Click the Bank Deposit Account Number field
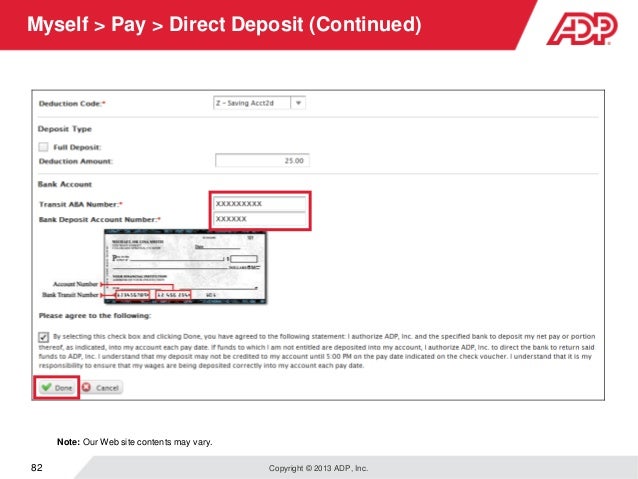 (x=260, y=219)
